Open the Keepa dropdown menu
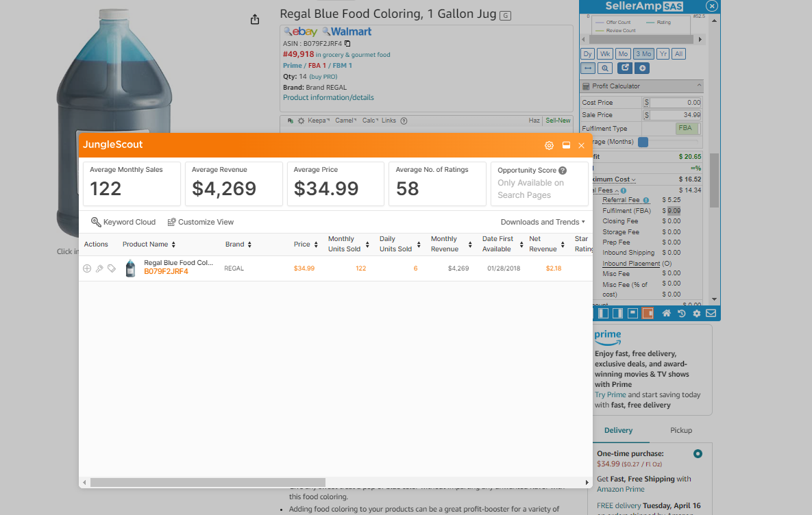Viewport: 812px width, 515px height. point(319,121)
